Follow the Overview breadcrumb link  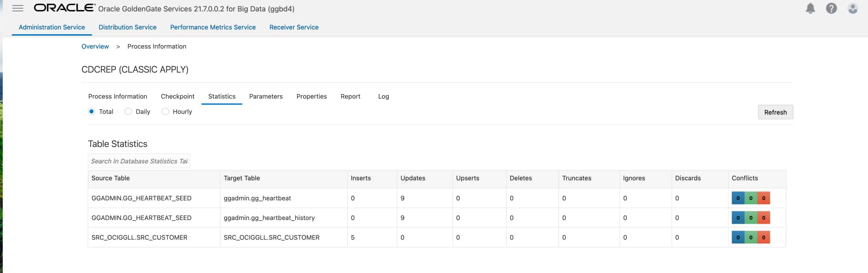click(x=95, y=47)
